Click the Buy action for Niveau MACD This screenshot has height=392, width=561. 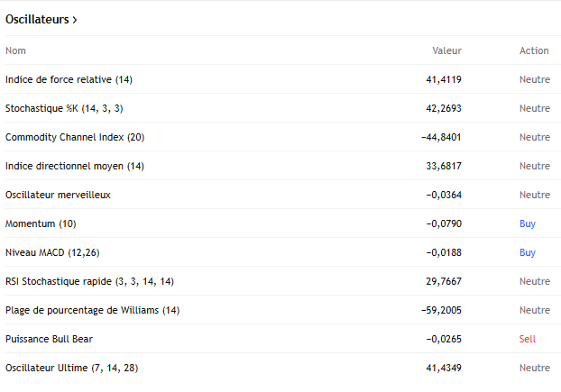click(x=528, y=252)
